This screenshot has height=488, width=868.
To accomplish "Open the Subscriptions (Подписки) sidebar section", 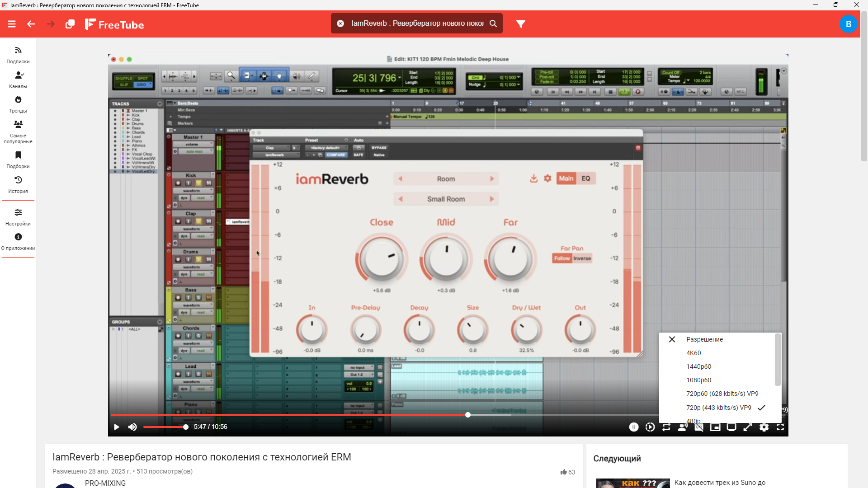I will click(x=18, y=55).
